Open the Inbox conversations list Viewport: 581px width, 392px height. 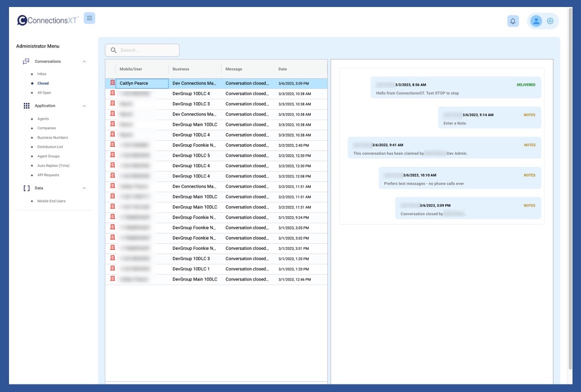pyautogui.click(x=42, y=74)
